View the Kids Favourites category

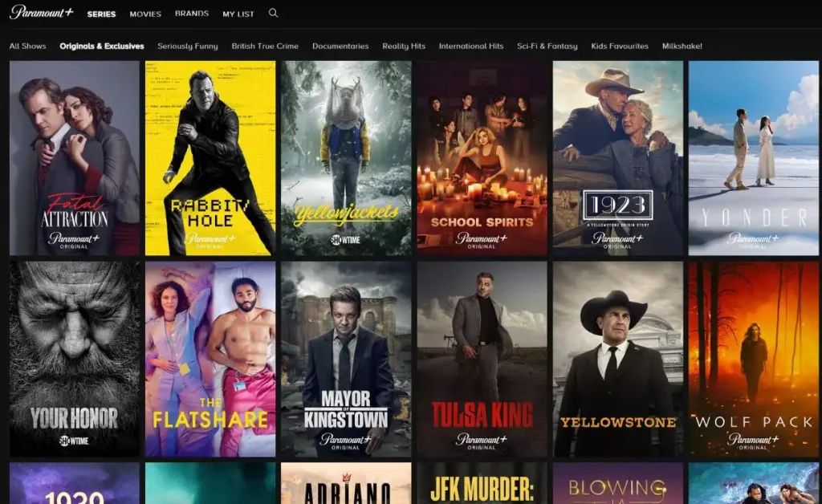point(620,46)
